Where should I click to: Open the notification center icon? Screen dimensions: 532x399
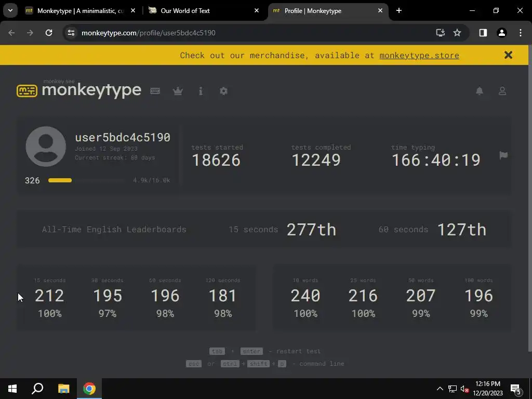pos(516,389)
